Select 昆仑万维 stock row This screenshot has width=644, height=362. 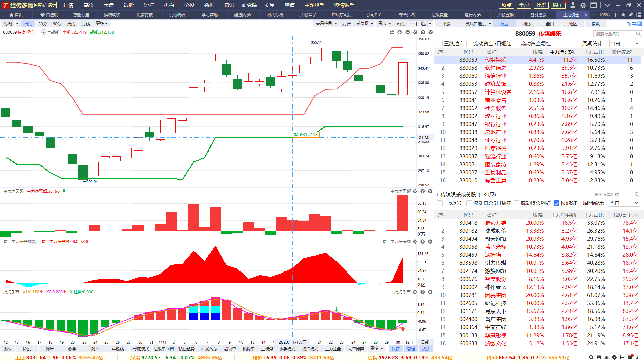pos(538,223)
